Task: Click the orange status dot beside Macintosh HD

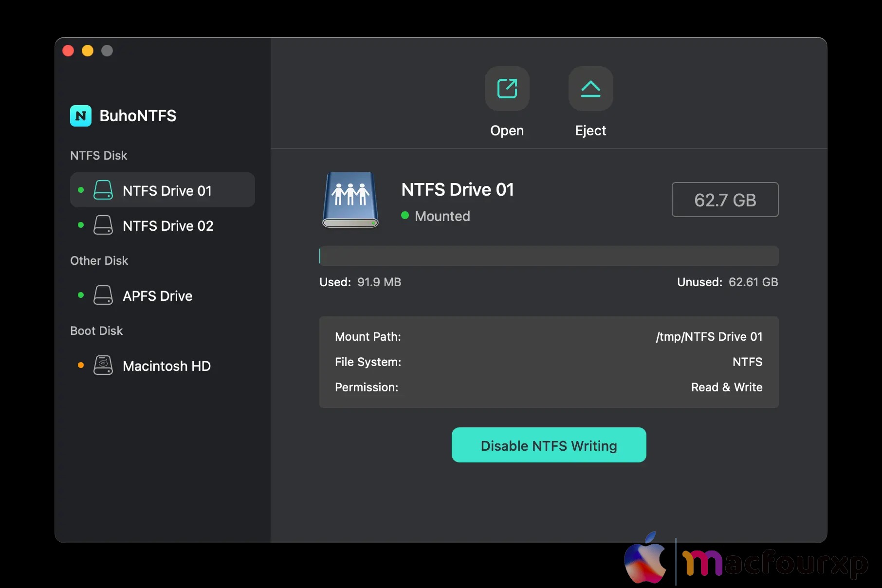Action: 81,365
